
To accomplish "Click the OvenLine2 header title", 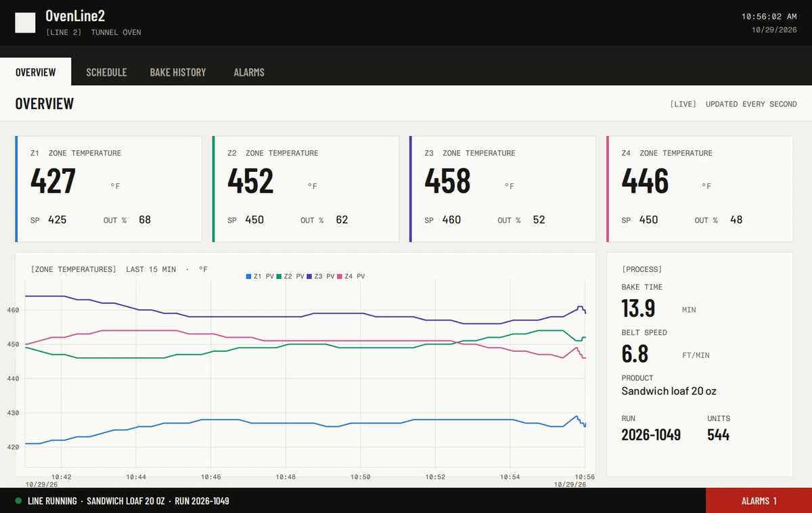I will point(75,16).
